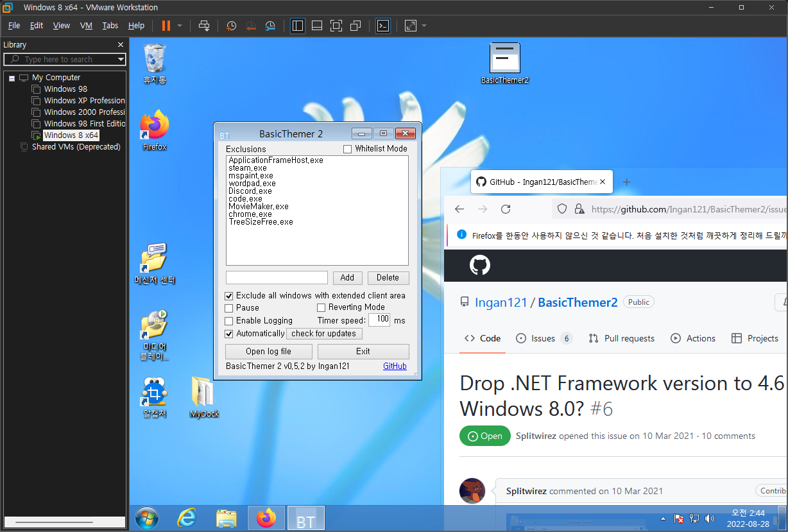
Task: Select Shared VMs (Deprecated) item
Action: tap(76, 147)
